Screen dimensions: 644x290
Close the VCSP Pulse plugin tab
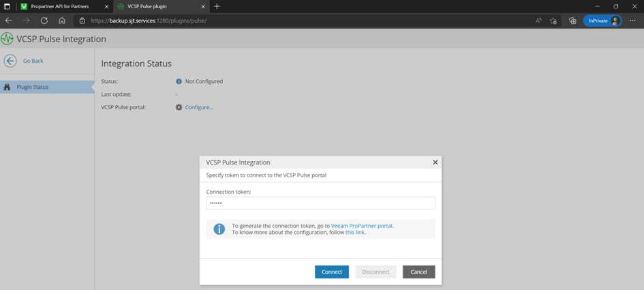(x=203, y=7)
